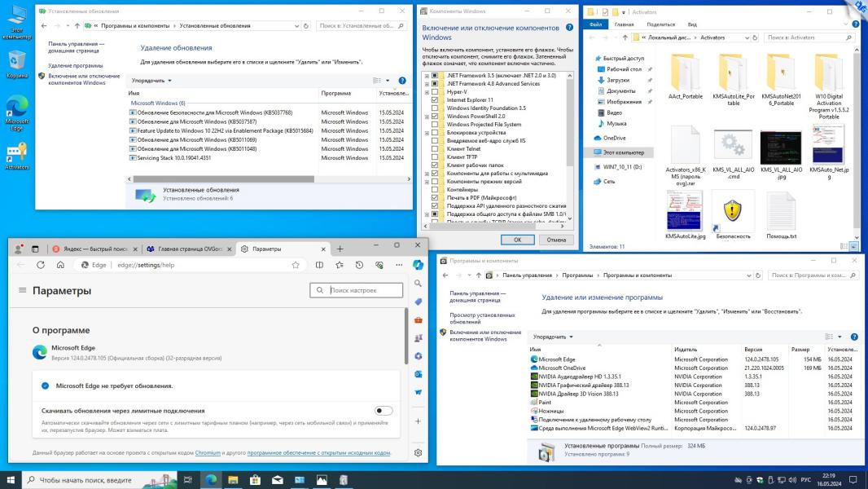Uncheck Internet Explorer 11 component
This screenshot has height=489, width=868.
tap(435, 100)
